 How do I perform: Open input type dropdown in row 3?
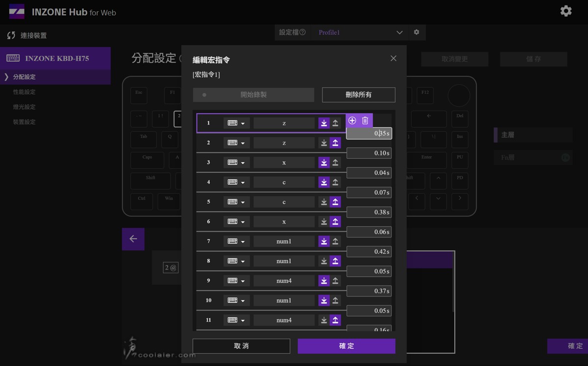(x=237, y=162)
